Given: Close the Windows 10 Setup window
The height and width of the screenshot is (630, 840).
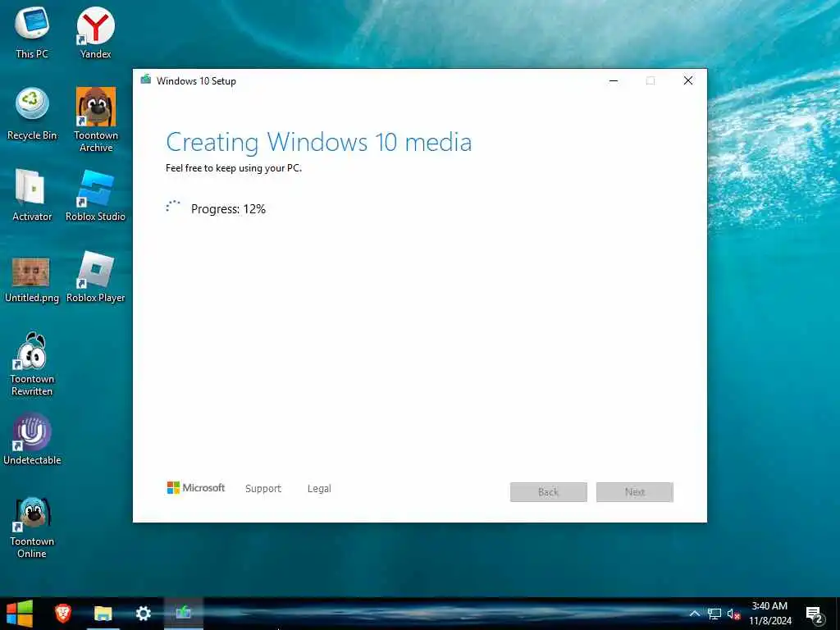Looking at the screenshot, I should point(688,80).
